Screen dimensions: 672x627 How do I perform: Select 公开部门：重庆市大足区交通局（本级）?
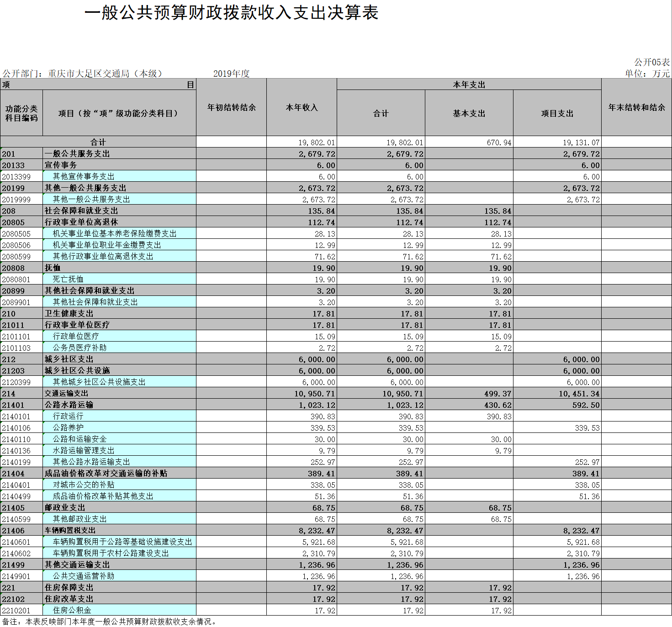coord(82,74)
